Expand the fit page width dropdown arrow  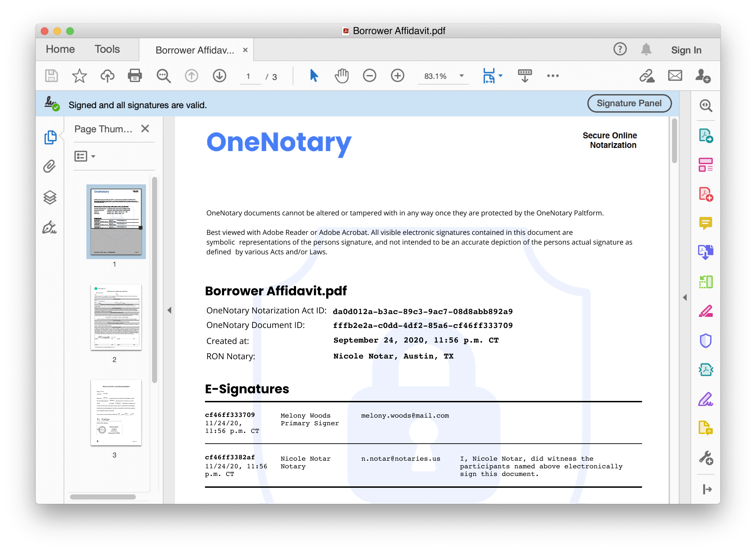[x=501, y=75]
